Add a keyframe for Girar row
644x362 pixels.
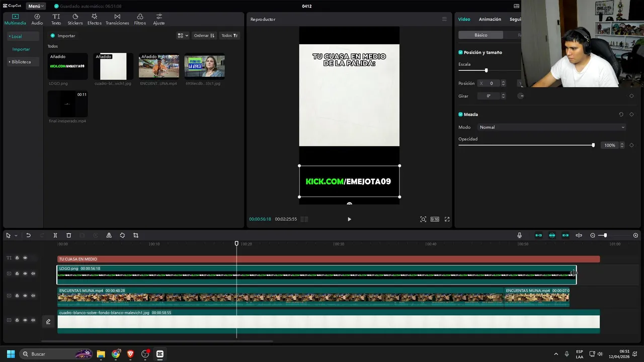click(x=631, y=96)
